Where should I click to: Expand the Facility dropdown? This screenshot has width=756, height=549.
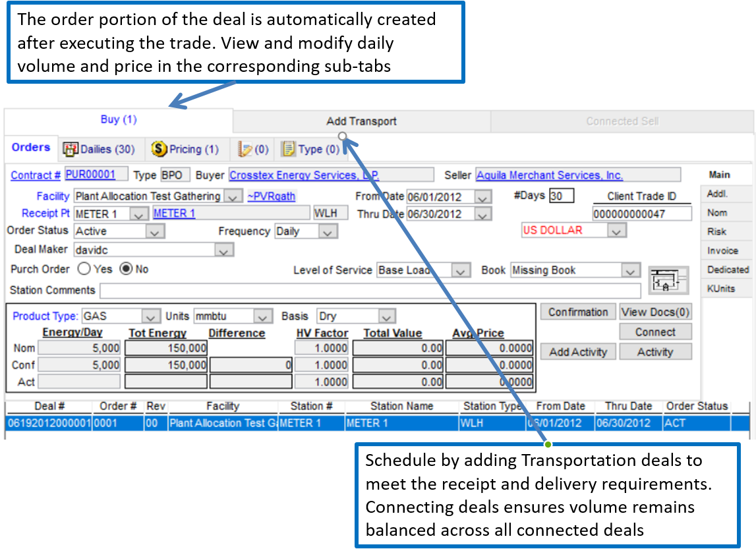click(x=233, y=196)
